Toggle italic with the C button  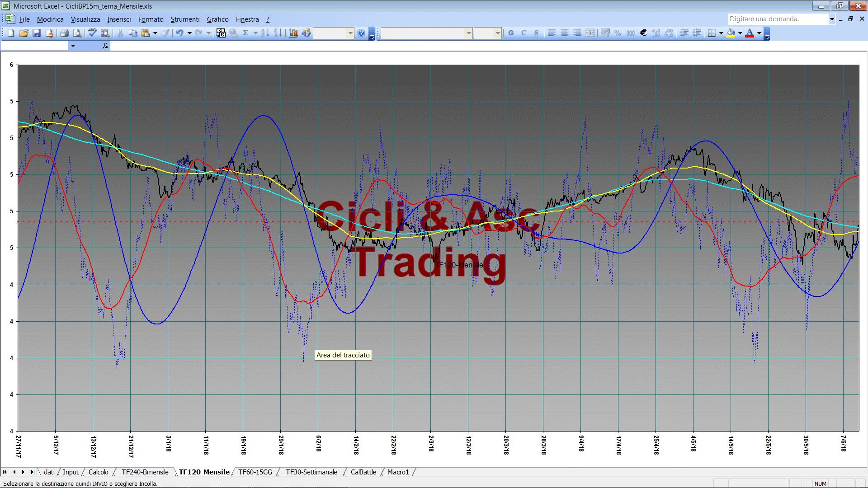point(524,33)
